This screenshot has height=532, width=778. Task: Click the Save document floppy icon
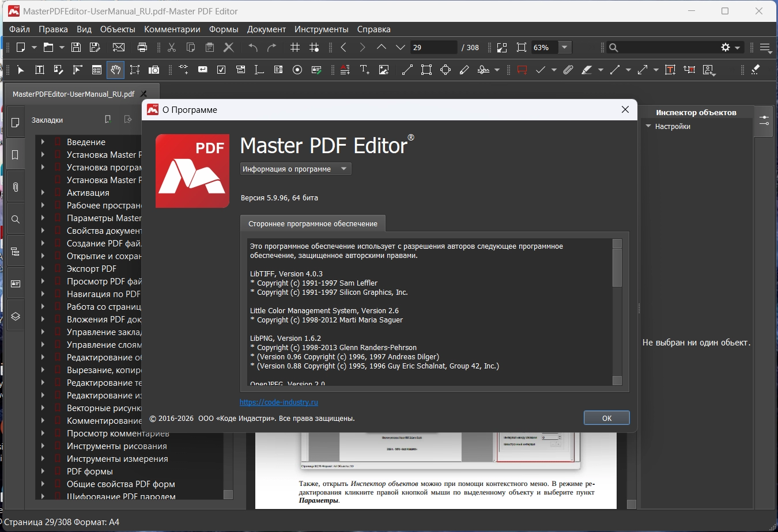click(x=76, y=47)
